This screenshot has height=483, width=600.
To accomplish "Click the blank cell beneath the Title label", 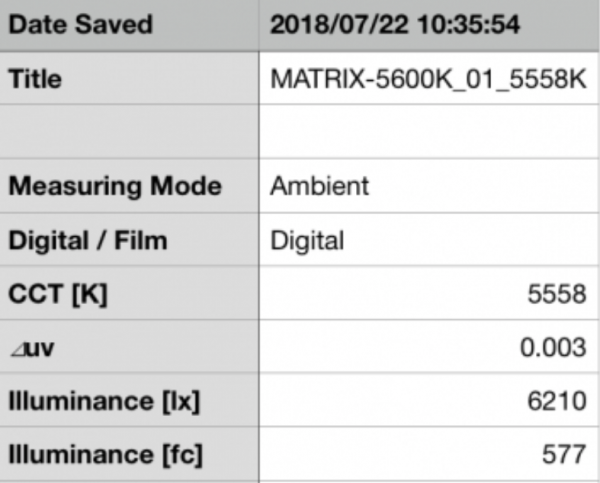I will tap(129, 132).
